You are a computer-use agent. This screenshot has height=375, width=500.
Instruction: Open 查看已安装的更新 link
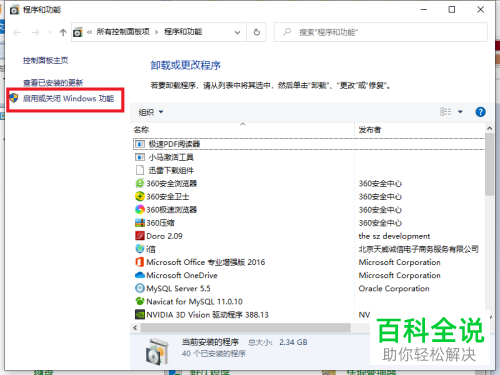53,82
